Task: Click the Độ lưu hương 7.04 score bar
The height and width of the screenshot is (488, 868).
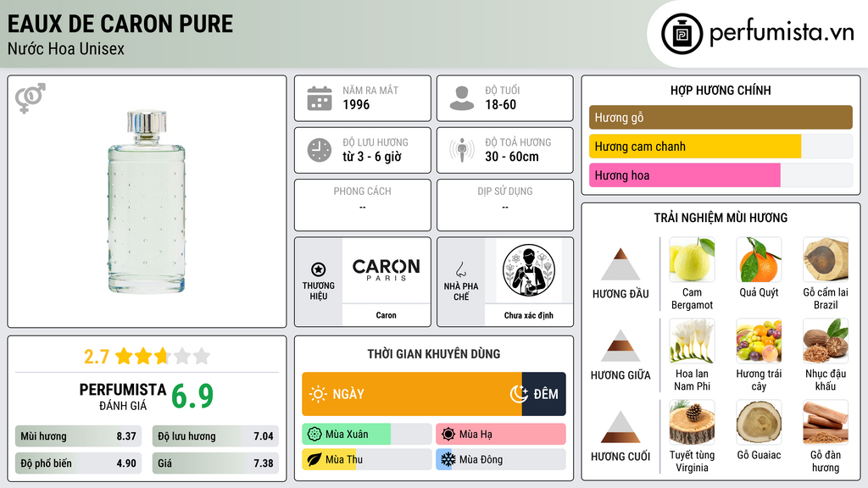Action: (215, 436)
